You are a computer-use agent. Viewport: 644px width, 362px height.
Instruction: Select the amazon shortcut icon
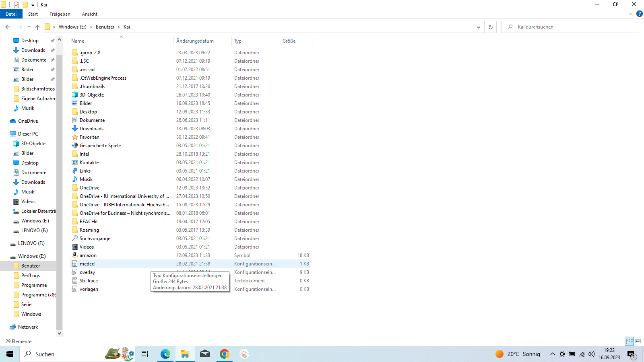(x=75, y=255)
